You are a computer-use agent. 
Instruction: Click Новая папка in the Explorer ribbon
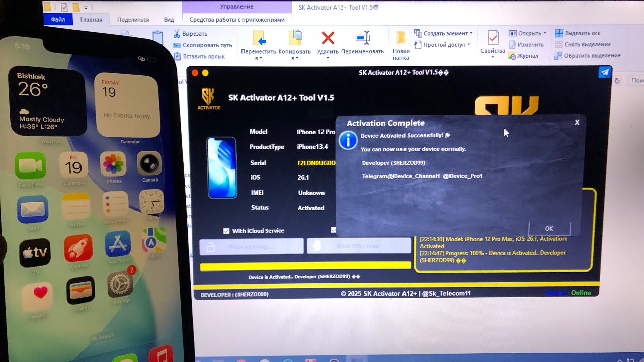click(401, 46)
